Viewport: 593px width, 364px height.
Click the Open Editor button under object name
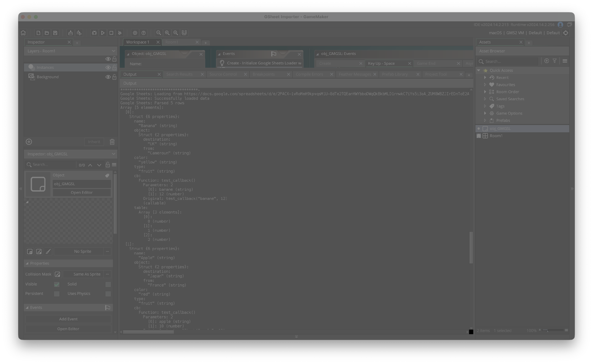[x=82, y=193]
